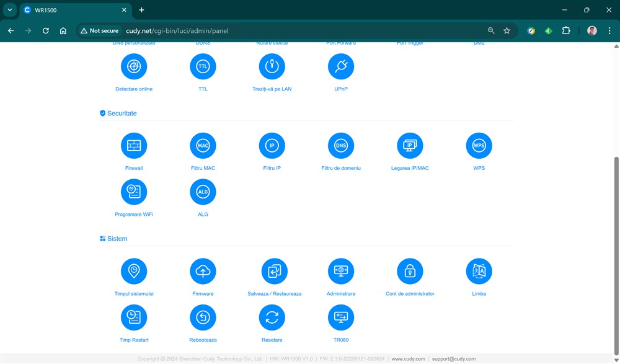This screenshot has height=364, width=620.
Task: Open Filtru de domeniu settings
Action: 341,146
